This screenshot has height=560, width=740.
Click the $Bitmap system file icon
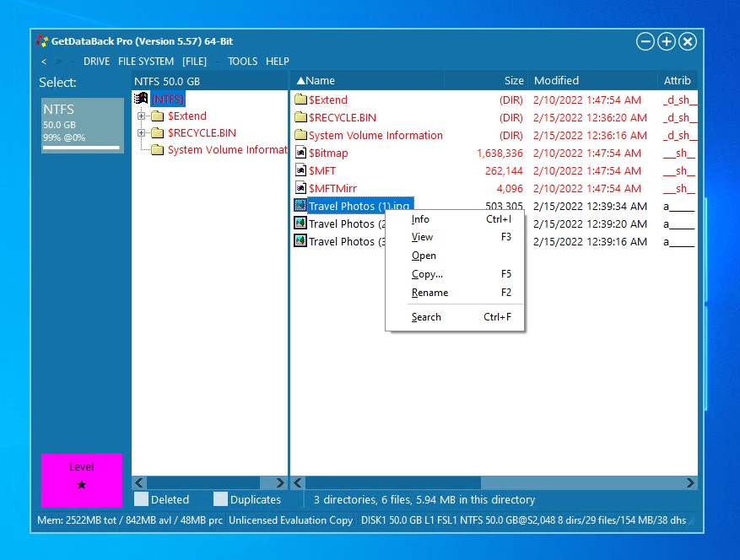pos(300,153)
